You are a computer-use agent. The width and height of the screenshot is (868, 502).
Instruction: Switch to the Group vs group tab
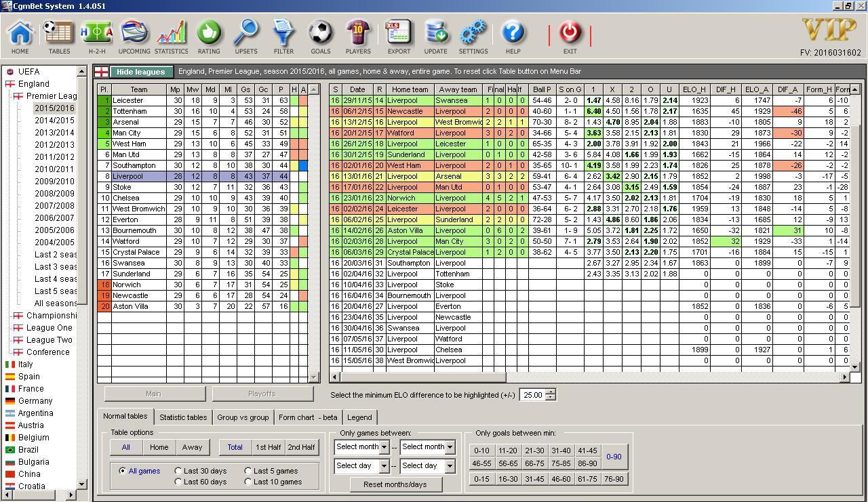coord(242,417)
